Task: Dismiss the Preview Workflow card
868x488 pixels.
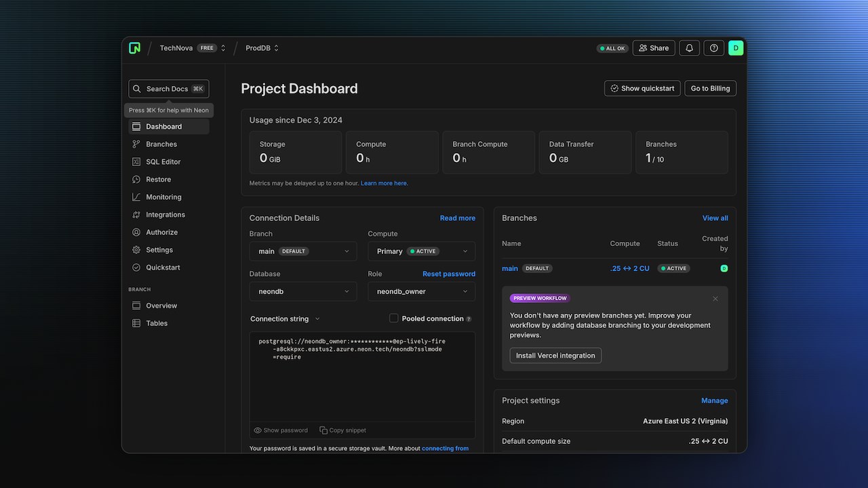Action: point(715,299)
